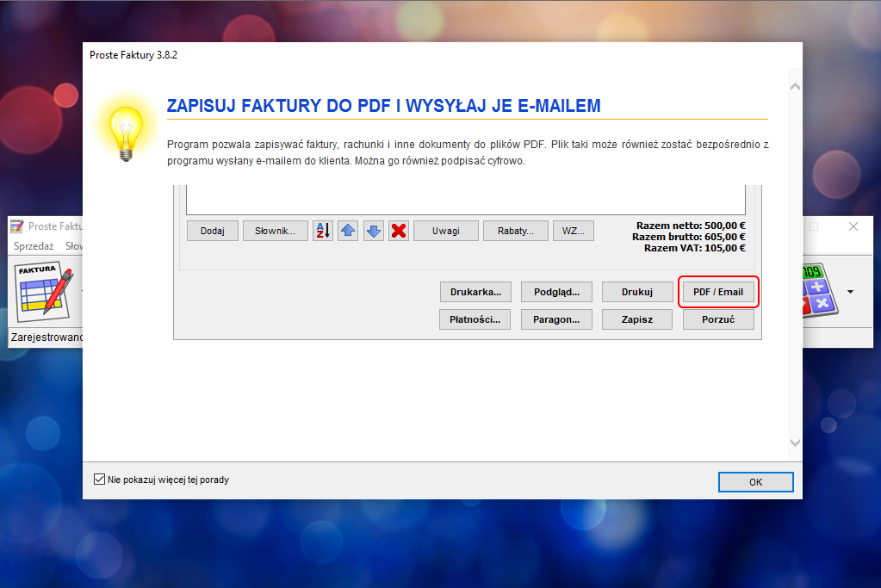Click the blue move-down arrow icon

coord(374,231)
